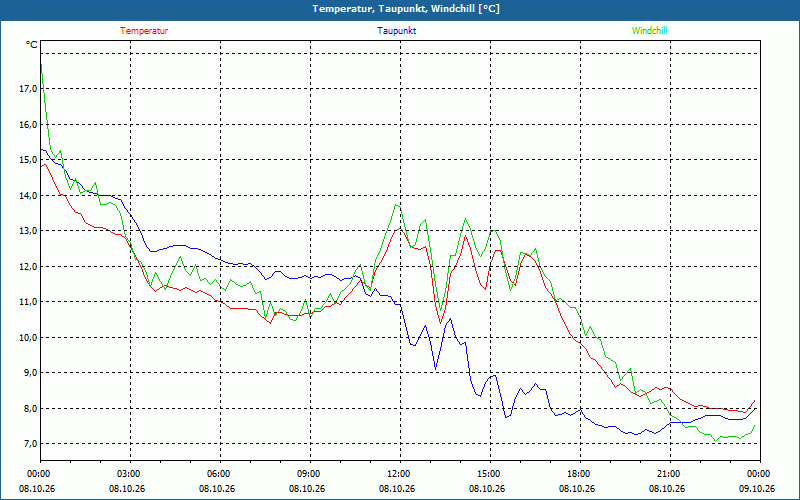800x500 pixels.
Task: Click the °C unit label on y-axis
Action: pyautogui.click(x=32, y=45)
